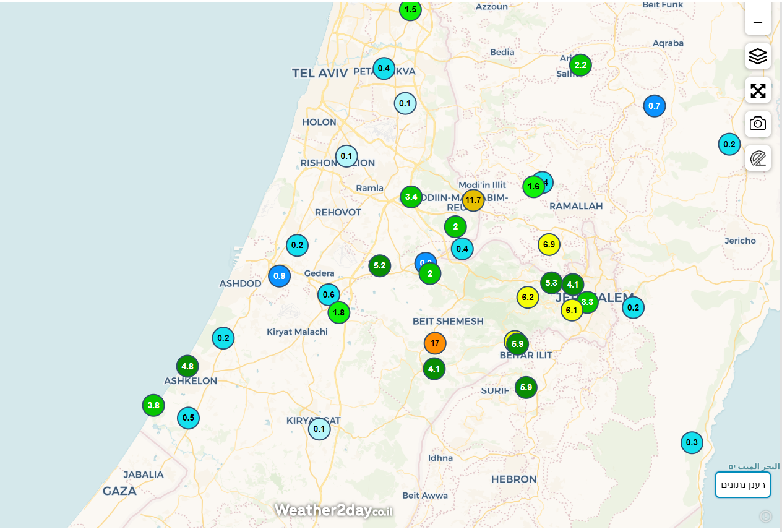
Task: Open map attribution info icon
Action: (765, 516)
